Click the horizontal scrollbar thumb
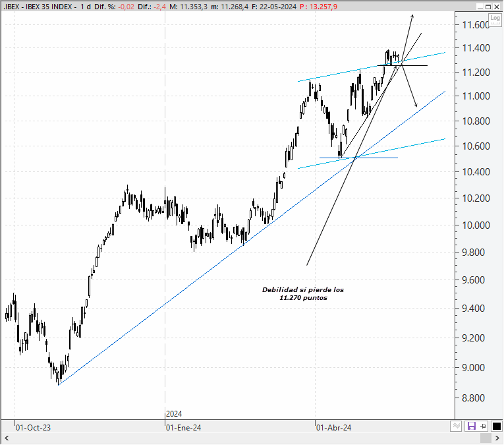The width and height of the screenshot is (504, 445). 486,438
